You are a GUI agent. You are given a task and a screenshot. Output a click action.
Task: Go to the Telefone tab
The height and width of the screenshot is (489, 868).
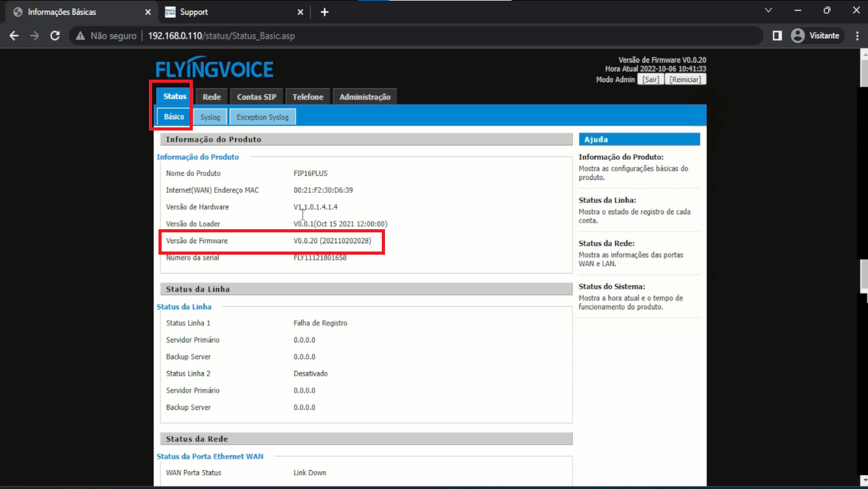coord(308,97)
